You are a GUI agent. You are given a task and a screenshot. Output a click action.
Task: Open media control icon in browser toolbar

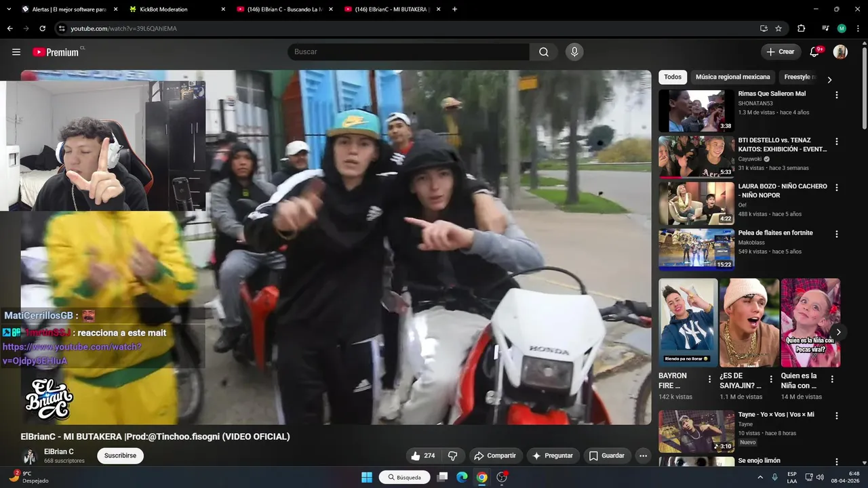[825, 28]
